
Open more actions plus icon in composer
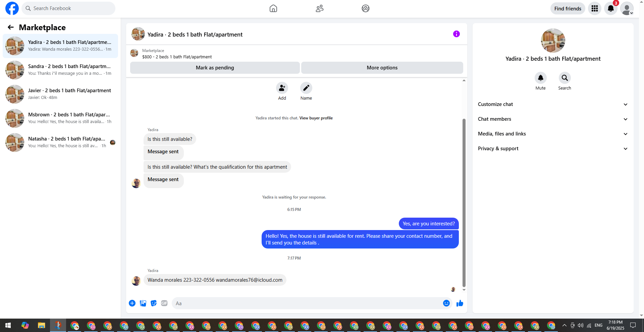tap(132, 303)
